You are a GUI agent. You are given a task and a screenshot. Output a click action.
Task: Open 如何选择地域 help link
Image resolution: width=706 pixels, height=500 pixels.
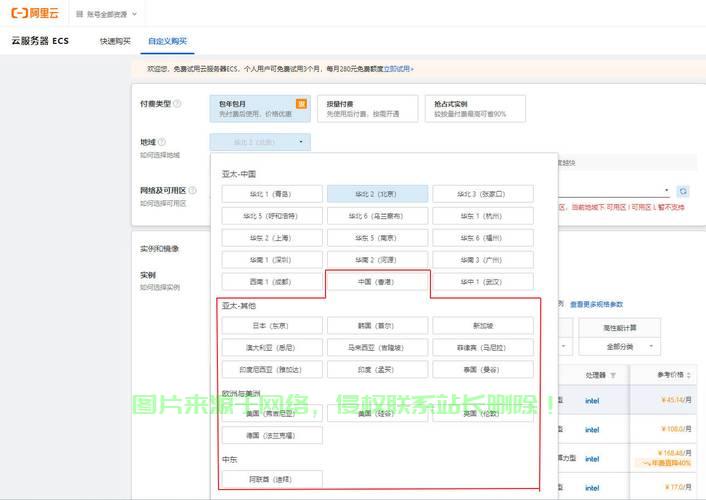(160, 155)
